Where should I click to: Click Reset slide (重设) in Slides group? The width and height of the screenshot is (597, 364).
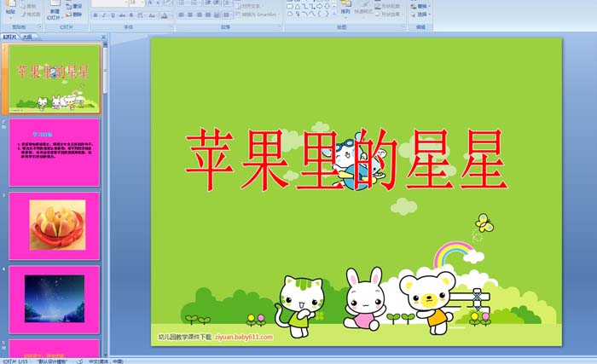click(74, 7)
